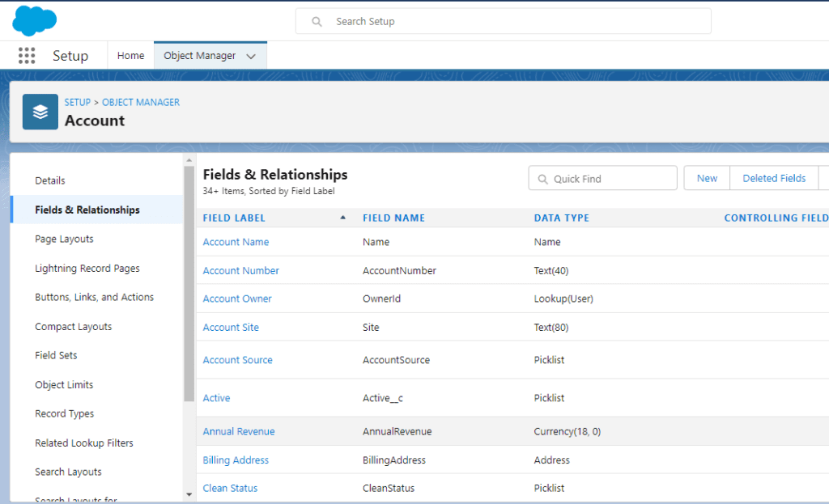Open the Account Source field link

click(238, 360)
